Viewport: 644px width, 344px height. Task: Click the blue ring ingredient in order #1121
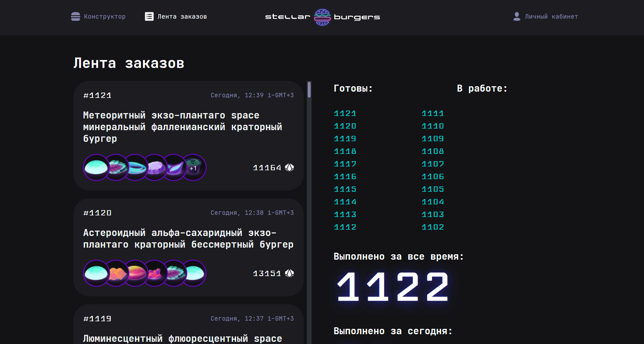pos(136,167)
